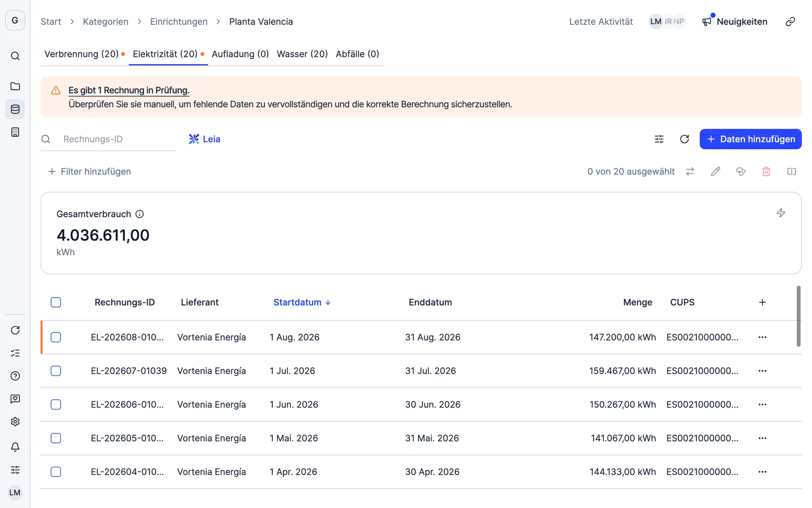Click the Daten hinzufügen button
This screenshot has height=508, width=812.
(x=751, y=139)
